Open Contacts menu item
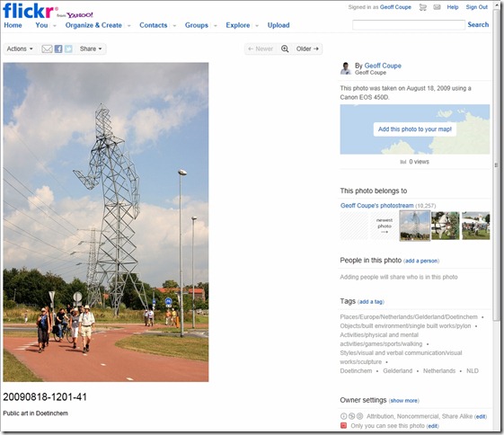Image resolution: width=504 pixels, height=435 pixels. (x=154, y=25)
